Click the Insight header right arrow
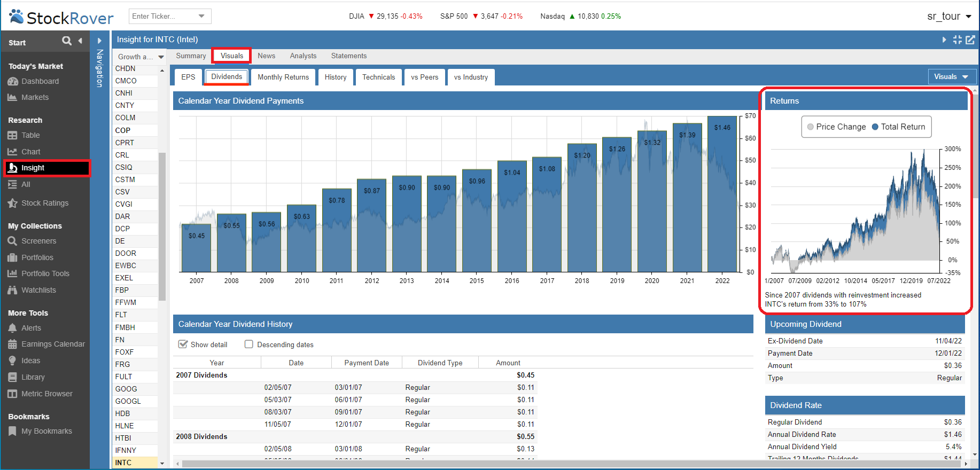 pyautogui.click(x=944, y=40)
